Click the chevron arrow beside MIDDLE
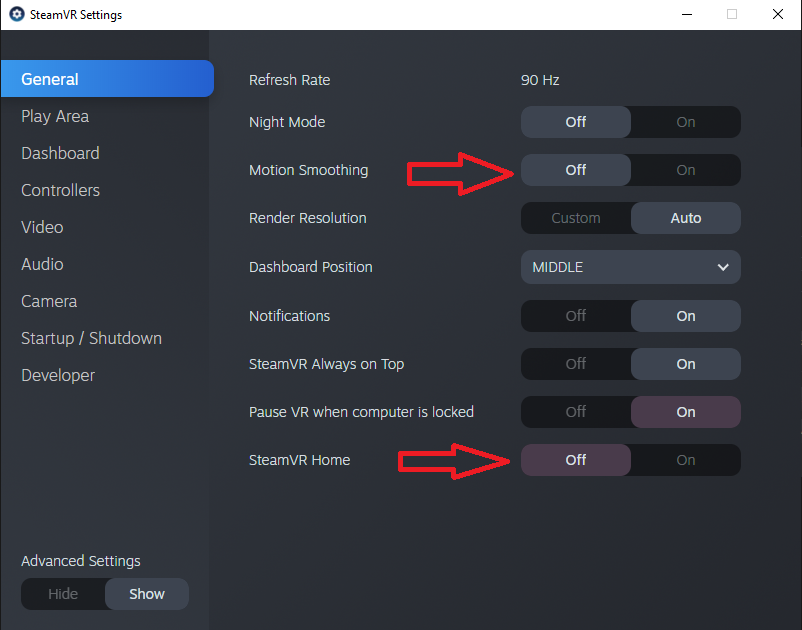802x630 pixels. click(x=723, y=267)
